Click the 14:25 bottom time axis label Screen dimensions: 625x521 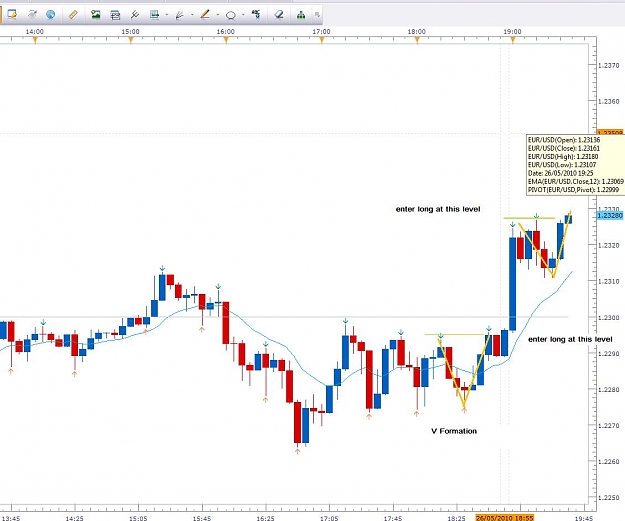[x=75, y=518]
